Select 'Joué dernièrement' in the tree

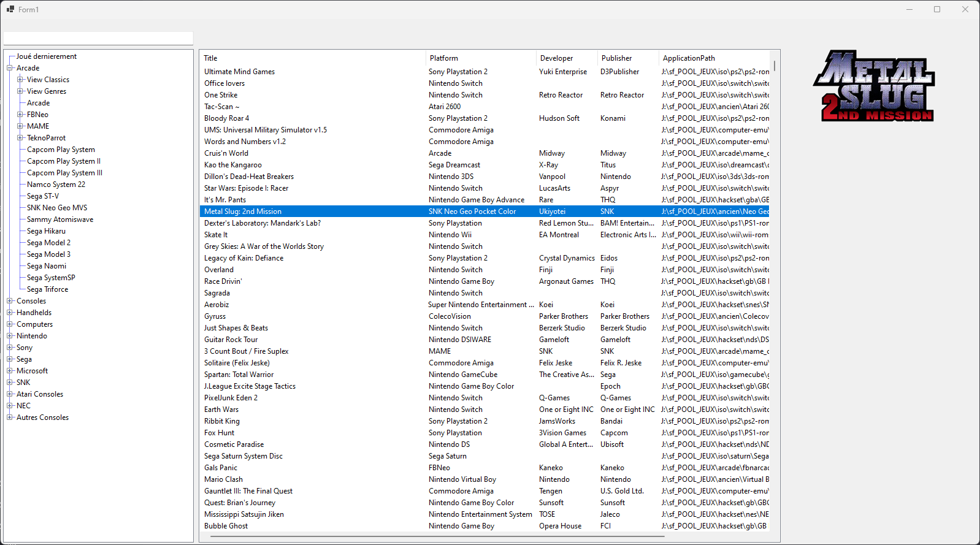tap(47, 56)
